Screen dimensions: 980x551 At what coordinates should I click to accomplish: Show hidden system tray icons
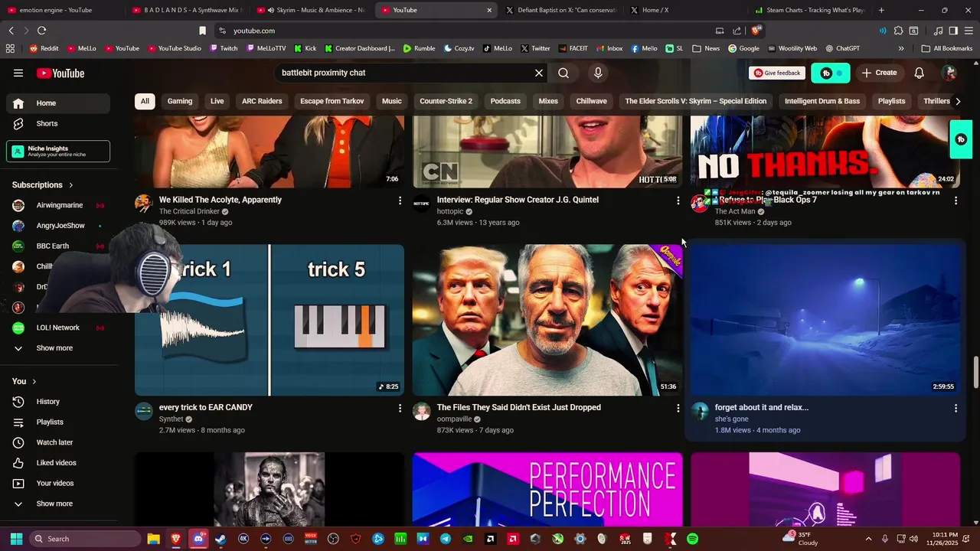(868, 539)
